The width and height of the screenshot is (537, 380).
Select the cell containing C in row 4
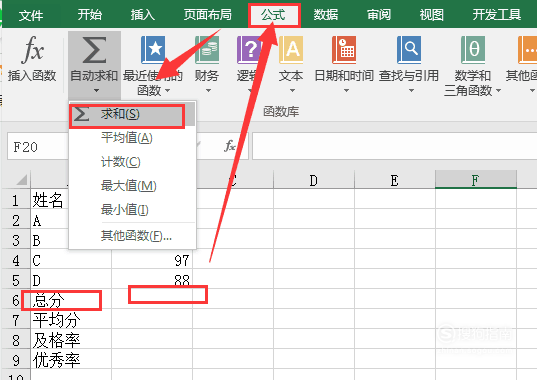pos(71,260)
